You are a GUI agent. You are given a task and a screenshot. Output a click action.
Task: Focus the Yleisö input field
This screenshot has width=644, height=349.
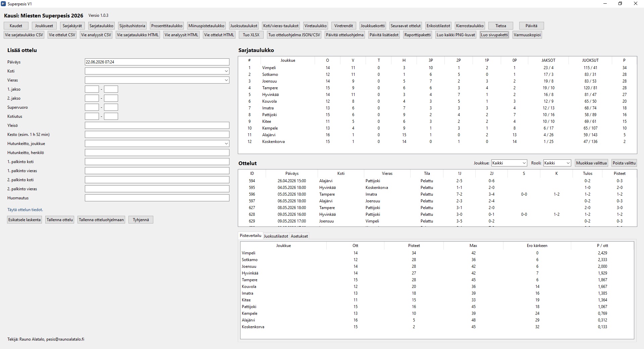pyautogui.click(x=157, y=126)
